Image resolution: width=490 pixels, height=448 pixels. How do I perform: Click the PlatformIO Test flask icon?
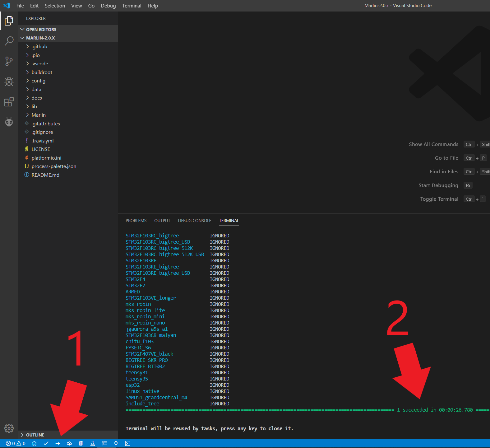(93, 444)
